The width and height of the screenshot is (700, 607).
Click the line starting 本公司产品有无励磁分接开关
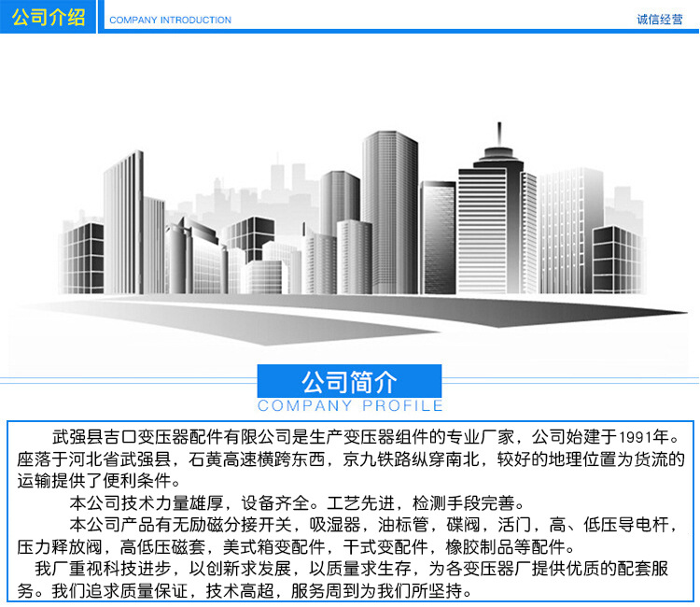pyautogui.click(x=374, y=525)
